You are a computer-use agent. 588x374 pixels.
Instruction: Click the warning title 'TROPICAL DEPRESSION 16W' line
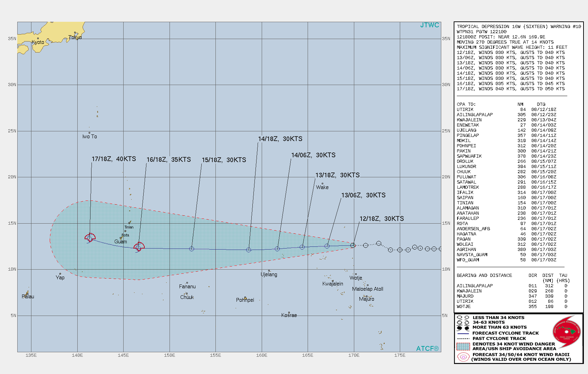click(x=519, y=27)
